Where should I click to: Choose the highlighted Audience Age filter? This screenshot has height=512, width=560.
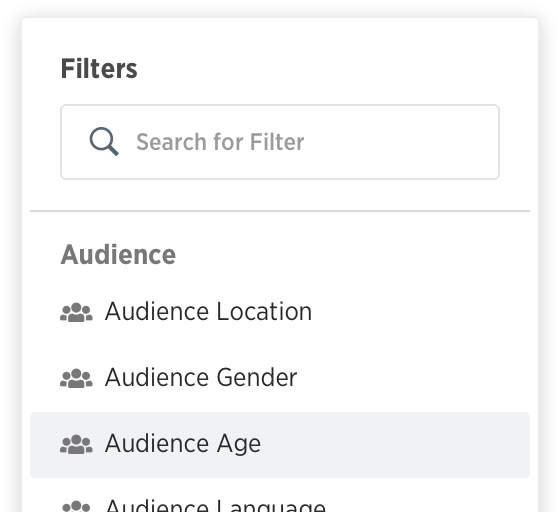point(280,445)
